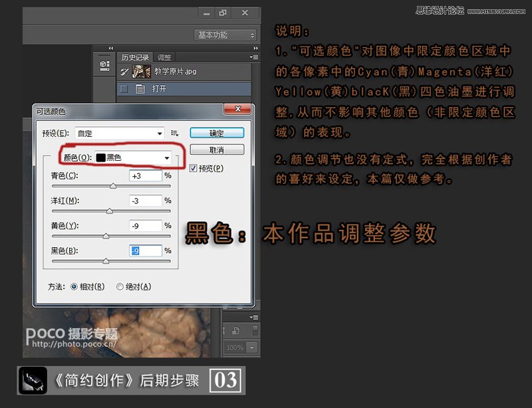Close the 可选颜色 dialog with the red X
The image size is (532, 408).
[x=238, y=109]
